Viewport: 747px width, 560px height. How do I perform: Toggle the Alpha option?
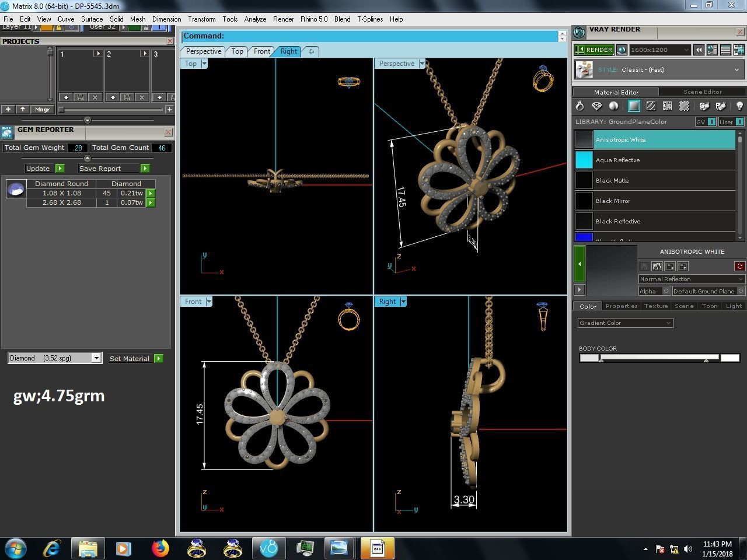pos(654,291)
